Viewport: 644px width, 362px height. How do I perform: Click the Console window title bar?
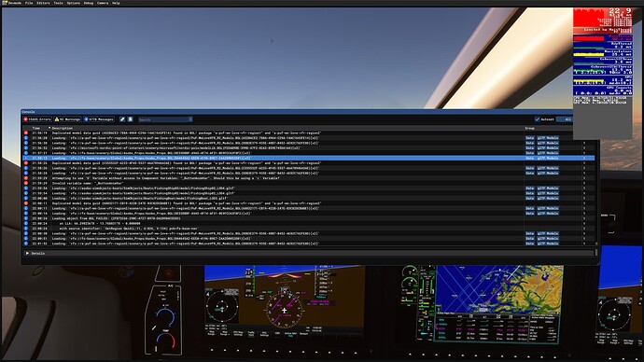click(297, 111)
